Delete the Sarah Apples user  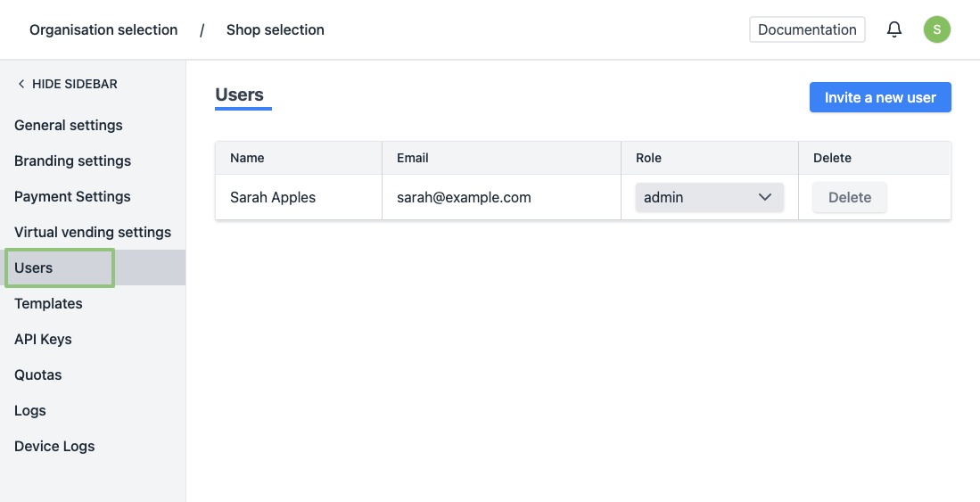pos(849,197)
